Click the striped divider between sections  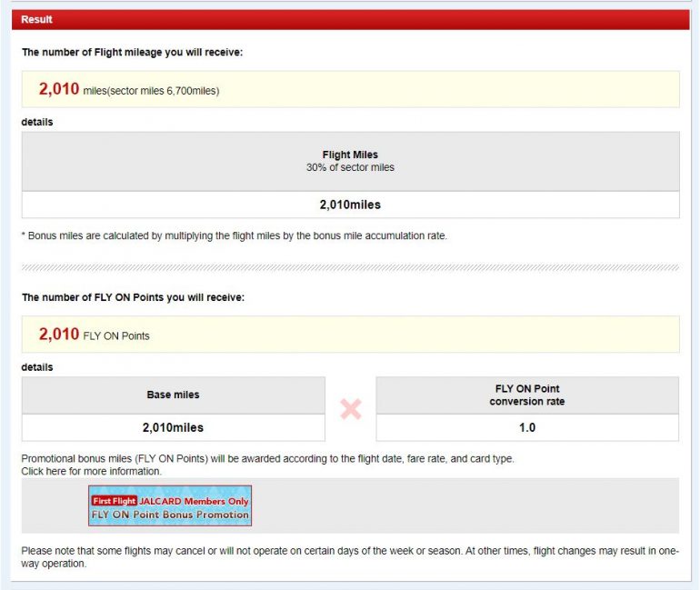point(350,267)
